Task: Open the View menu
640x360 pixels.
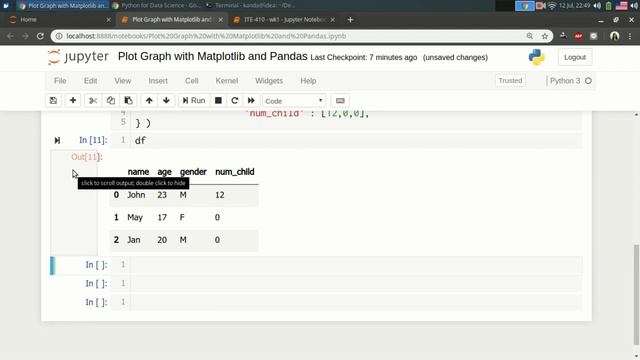Action: 122,81
